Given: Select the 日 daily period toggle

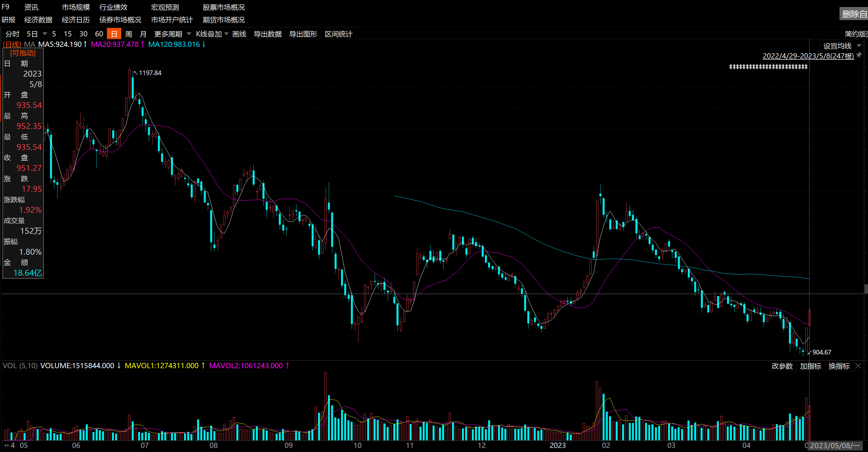Looking at the screenshot, I should 114,34.
